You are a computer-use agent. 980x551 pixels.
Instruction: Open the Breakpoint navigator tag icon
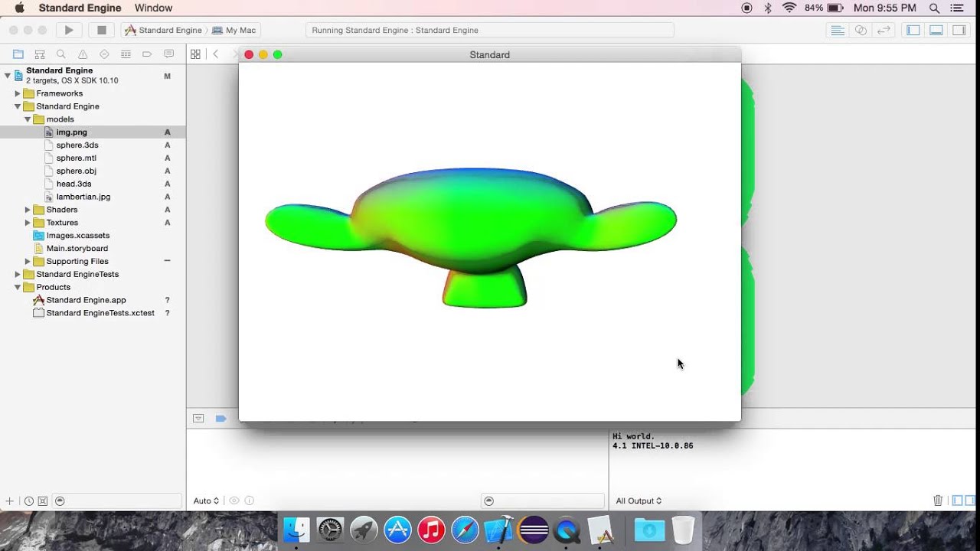pos(147,54)
